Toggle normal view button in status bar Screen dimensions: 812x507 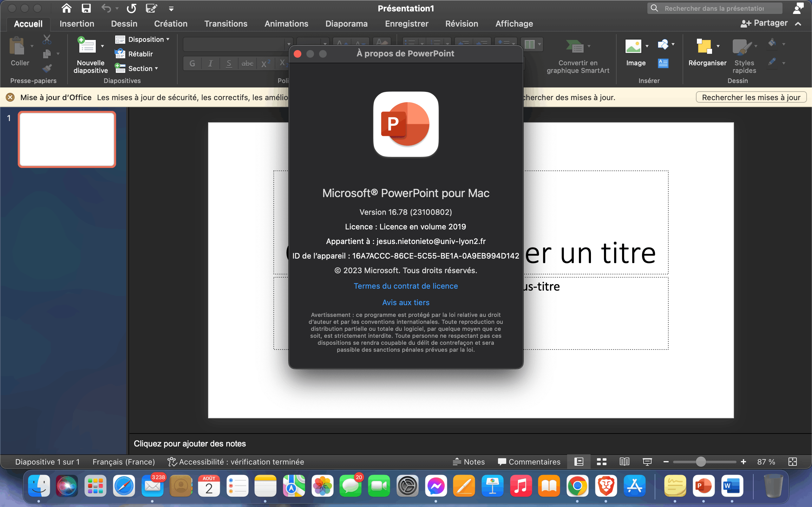(579, 462)
